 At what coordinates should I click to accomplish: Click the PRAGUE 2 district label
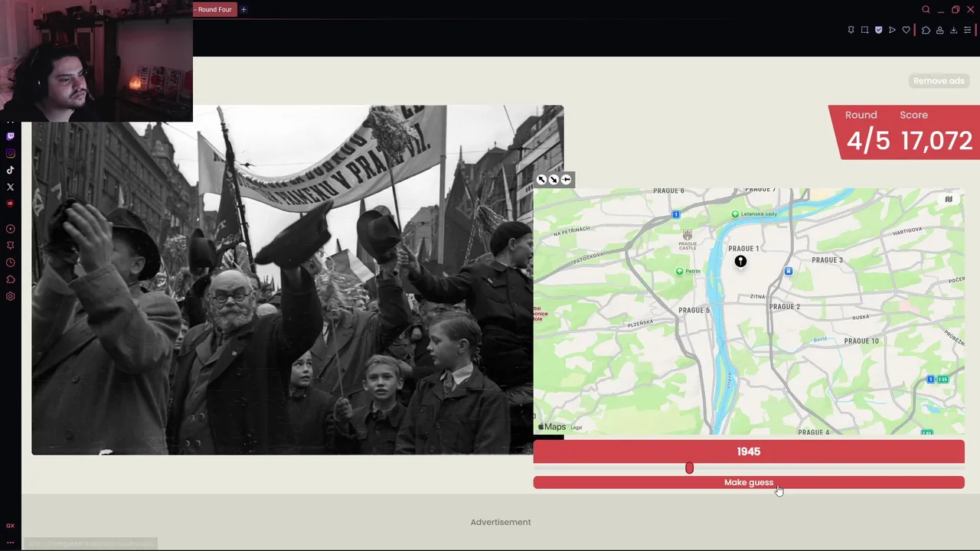pos(784,307)
